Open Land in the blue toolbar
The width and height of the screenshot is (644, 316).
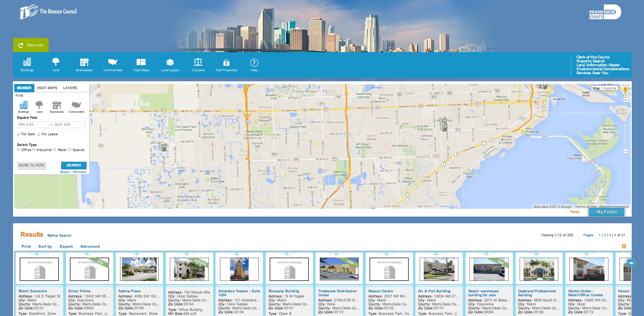pos(56,65)
